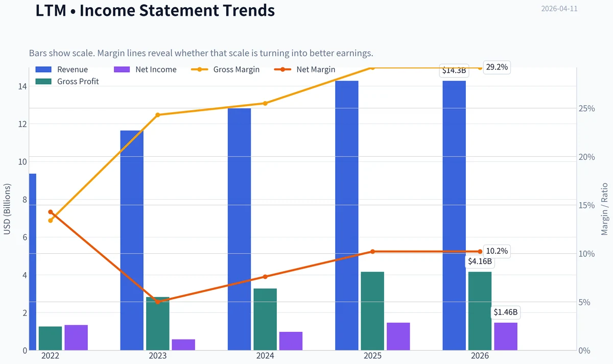Toggle the Gross Margin legend entry
This screenshot has height=364, width=613.
point(225,69)
